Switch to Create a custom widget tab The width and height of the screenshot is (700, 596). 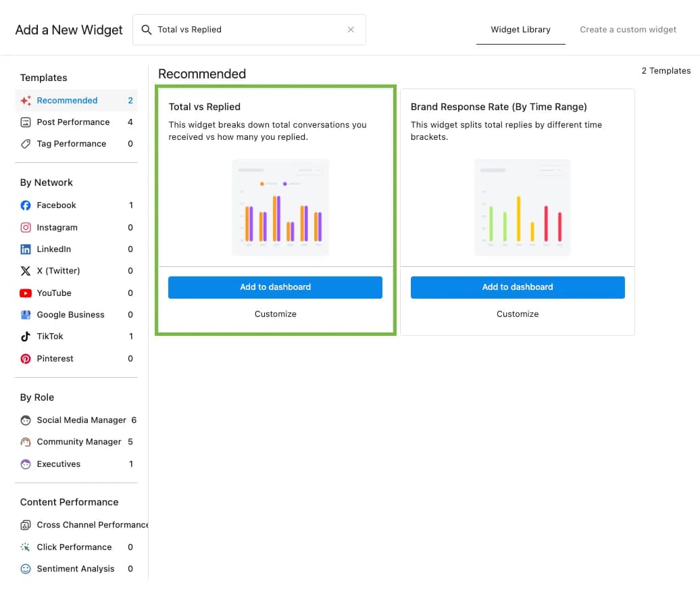tap(628, 30)
